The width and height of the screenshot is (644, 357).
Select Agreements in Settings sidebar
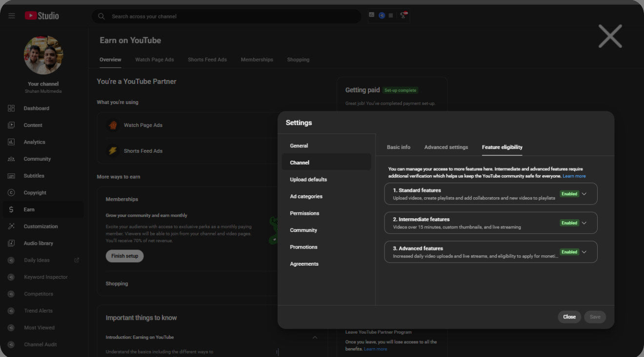pyautogui.click(x=326, y=264)
